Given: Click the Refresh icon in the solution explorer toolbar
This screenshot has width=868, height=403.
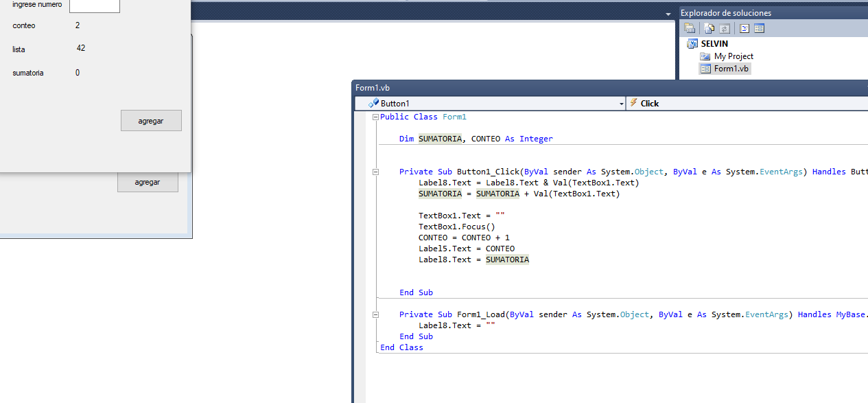Looking at the screenshot, I should click(724, 28).
